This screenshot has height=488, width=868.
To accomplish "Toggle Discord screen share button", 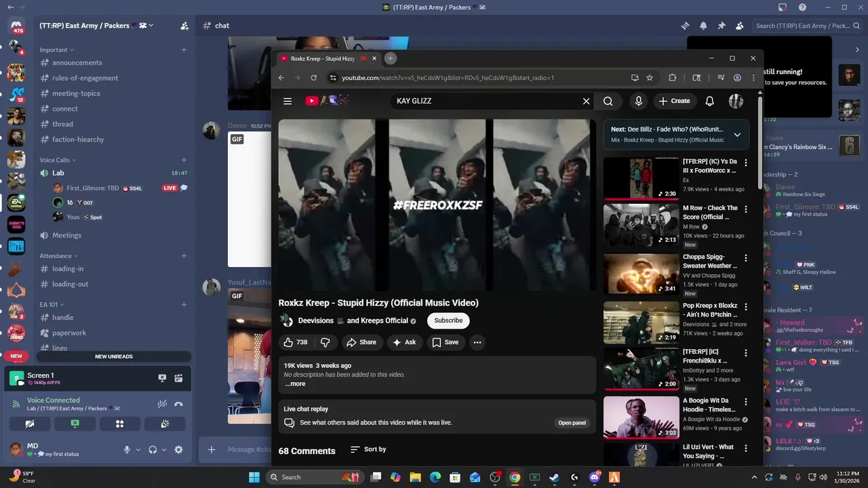I will point(75,424).
